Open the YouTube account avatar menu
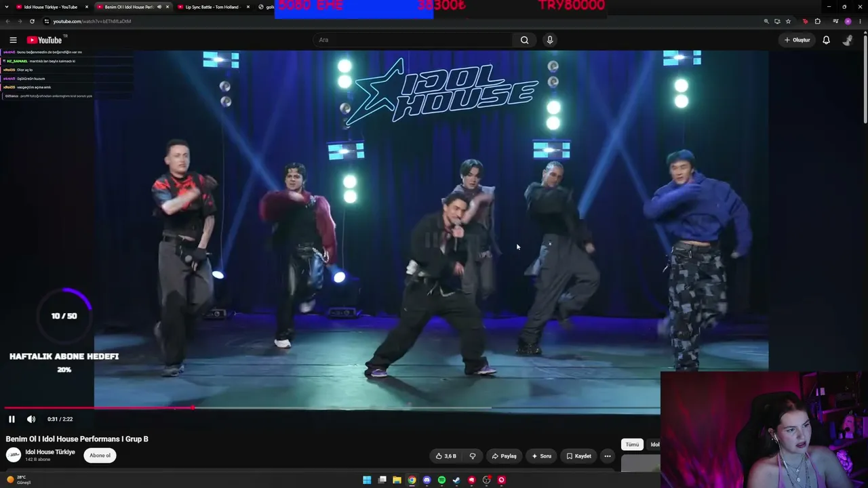The height and width of the screenshot is (488, 868). click(x=847, y=40)
